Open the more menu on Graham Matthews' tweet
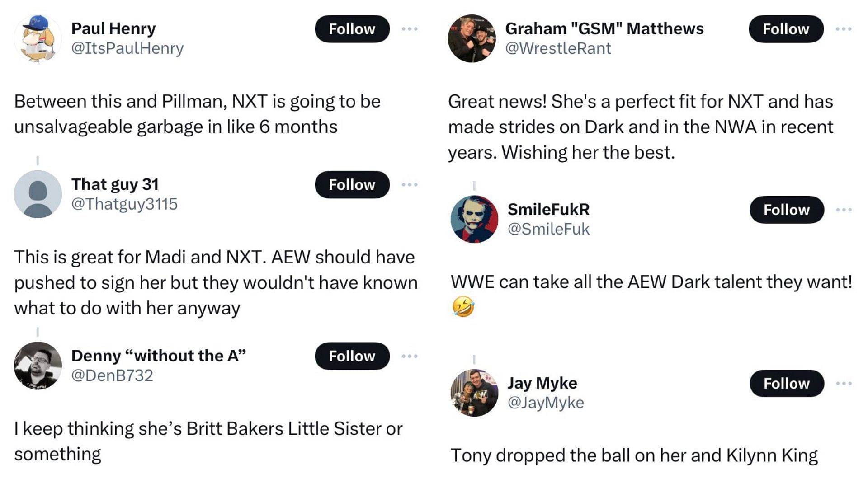The height and width of the screenshot is (488, 868). point(844,29)
